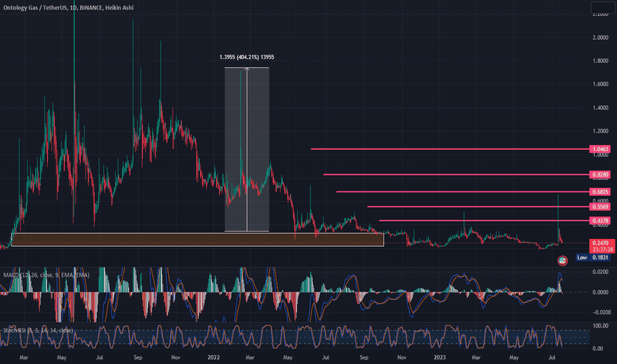Viewport: 617px width, 364px height.
Task: Click the measurement label 1.3955 (404.21%)
Action: click(x=247, y=57)
